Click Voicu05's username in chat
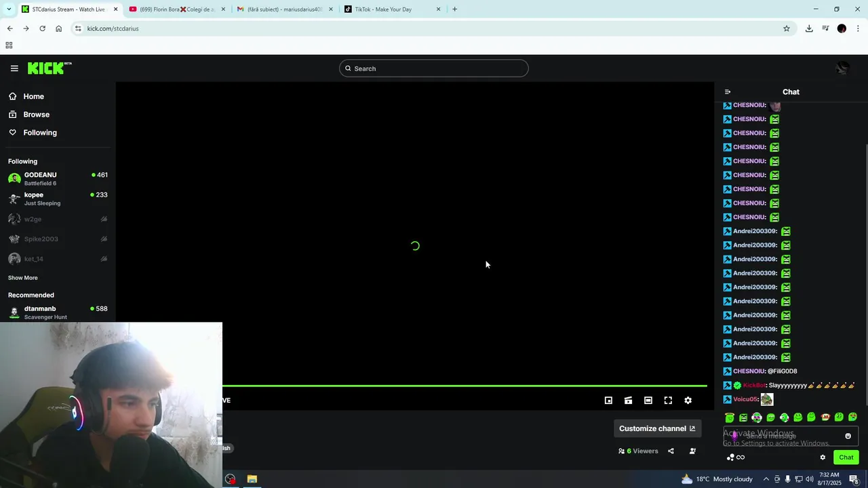 [745, 399]
